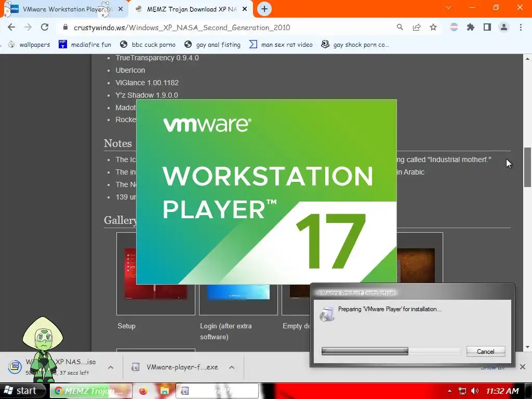Launch Firefox from the taskbar

[143, 391]
